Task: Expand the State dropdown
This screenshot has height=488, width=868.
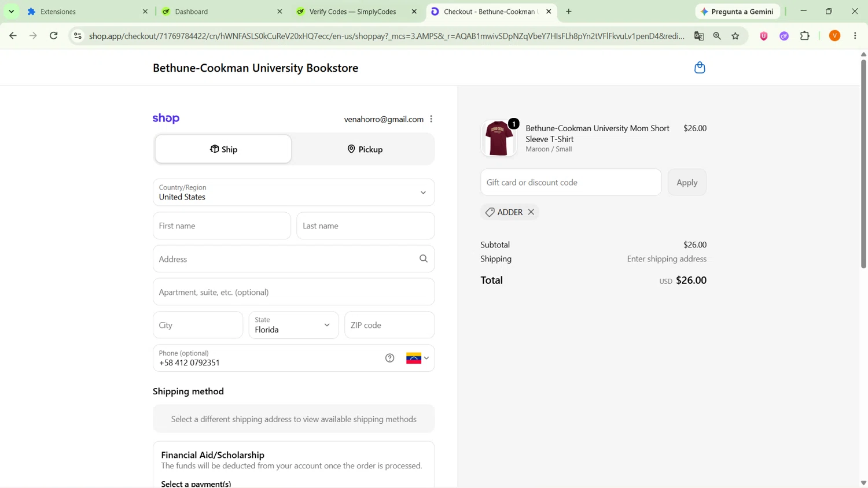Action: [x=294, y=325]
